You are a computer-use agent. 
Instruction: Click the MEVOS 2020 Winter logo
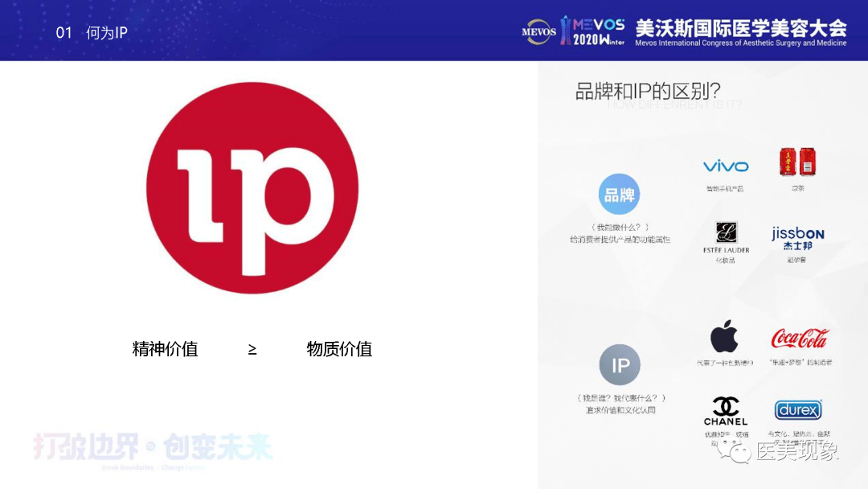(x=592, y=31)
